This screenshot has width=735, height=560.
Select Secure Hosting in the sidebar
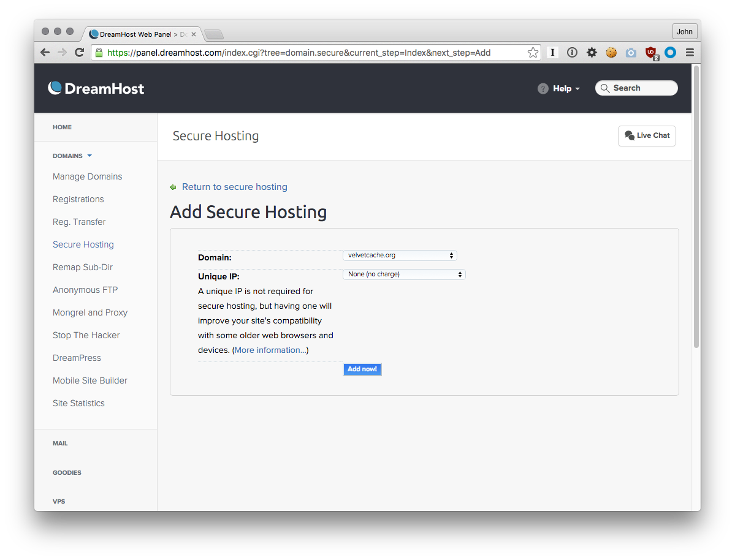tap(83, 244)
